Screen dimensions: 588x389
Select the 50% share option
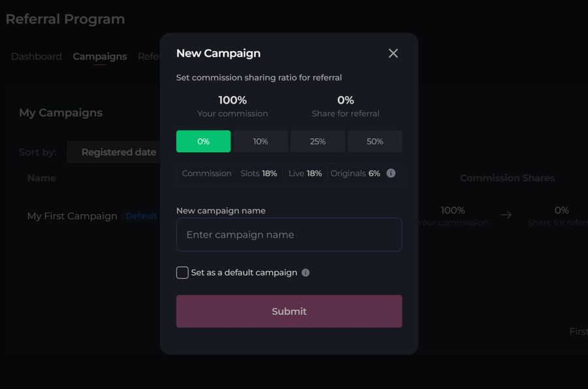375,141
